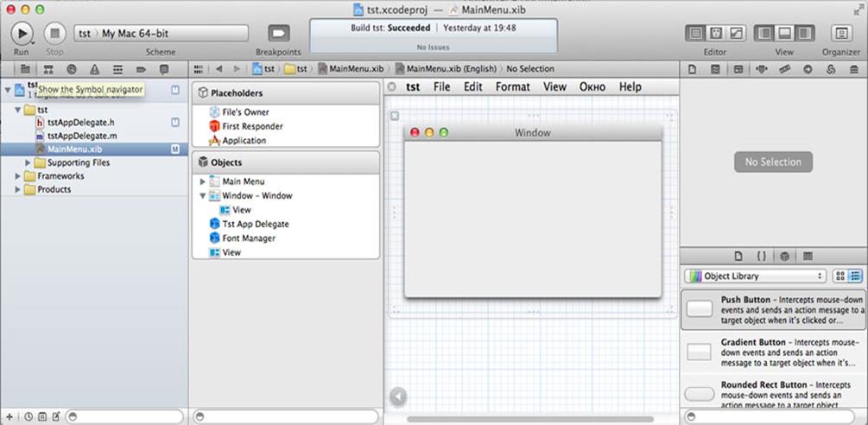
Task: Open Help menu in designed menu bar
Action: (630, 87)
